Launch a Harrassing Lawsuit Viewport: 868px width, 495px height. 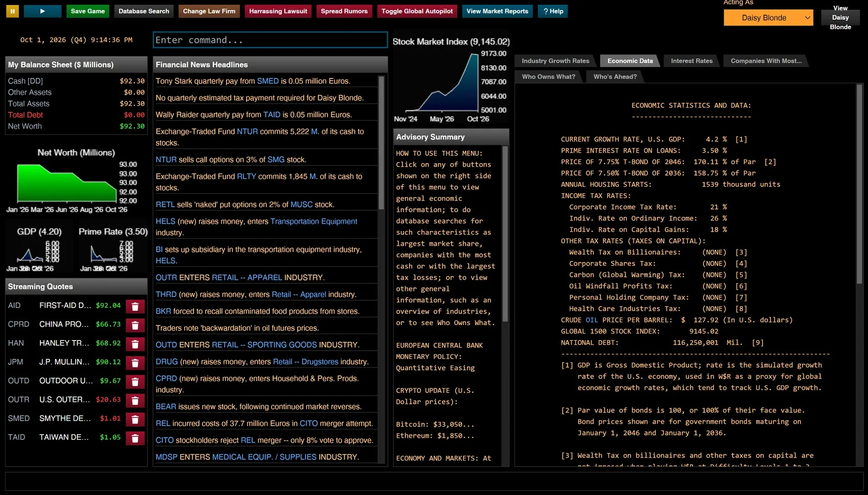click(x=278, y=11)
